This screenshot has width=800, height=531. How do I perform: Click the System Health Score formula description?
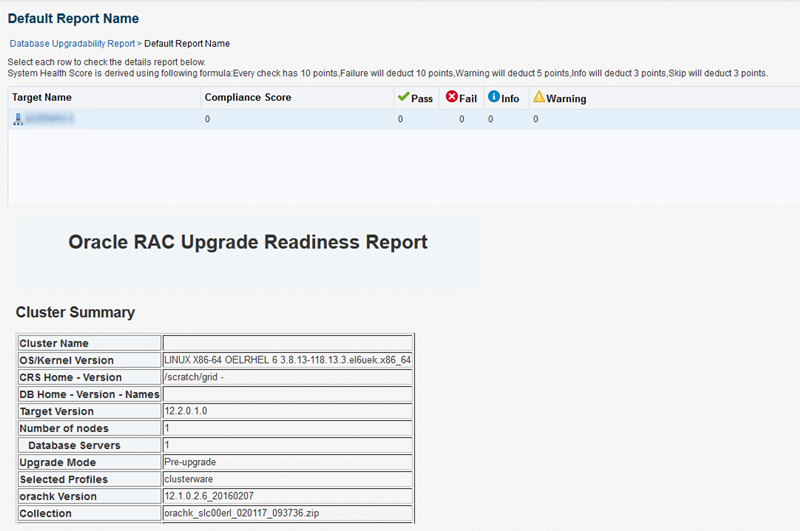388,73
